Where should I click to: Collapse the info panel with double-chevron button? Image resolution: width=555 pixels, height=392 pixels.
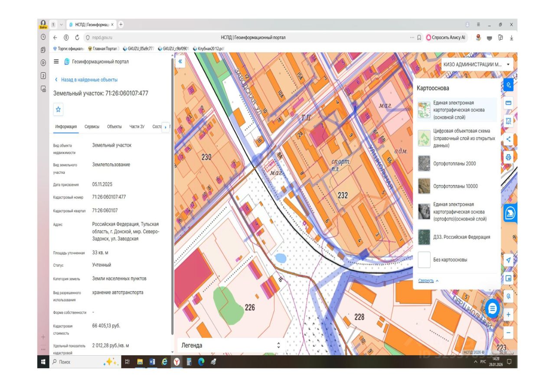180,62
